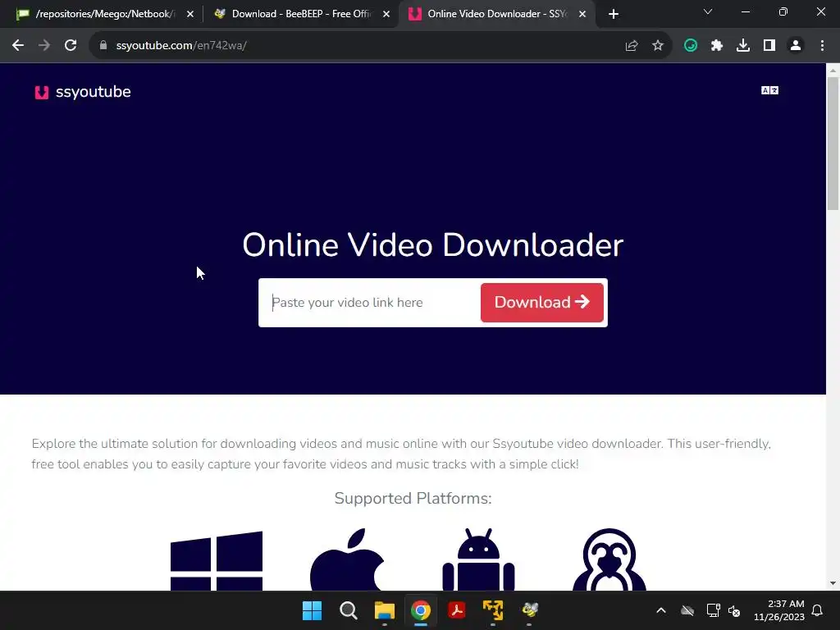Close the /repositories/Meego:/Netbook tab

click(x=190, y=15)
